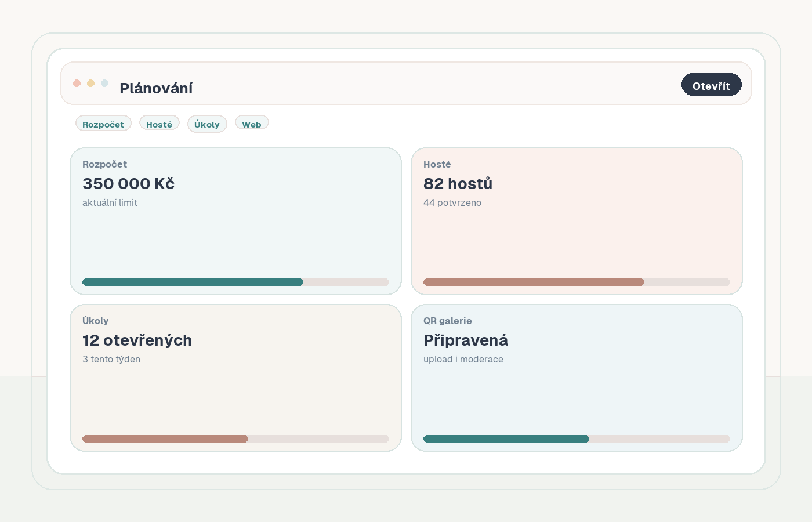Screen dimensions: 812x522
Task: Go to the Web tab pill
Action: click(251, 124)
